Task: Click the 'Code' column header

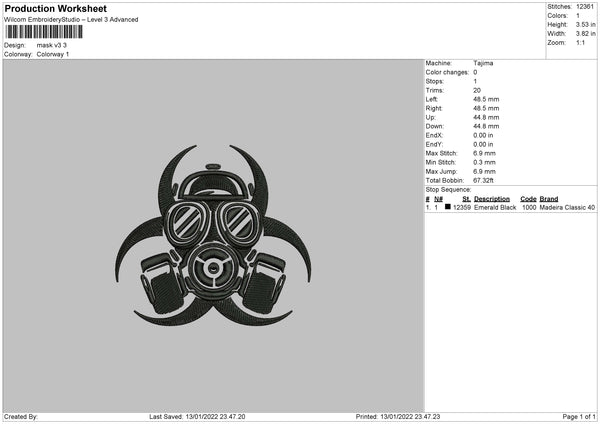Action: 528,199
